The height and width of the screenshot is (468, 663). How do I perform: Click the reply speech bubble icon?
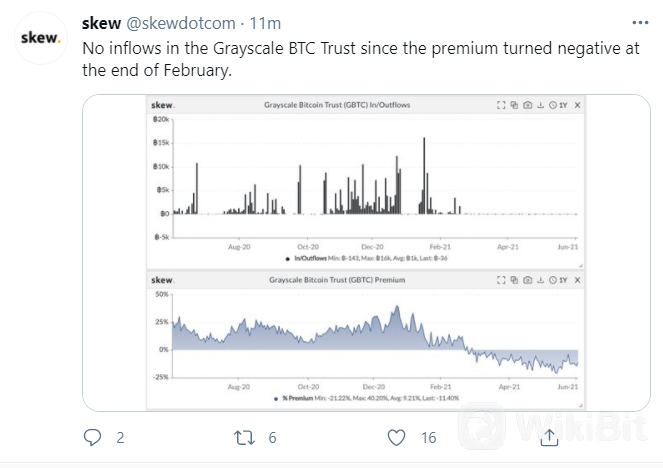click(92, 437)
